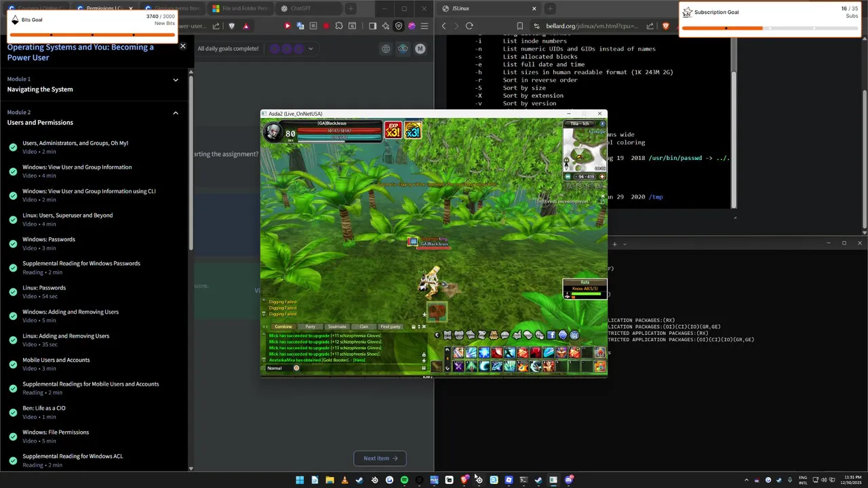Open 'Windows: View User and Group Information' video
Viewport: 868px width, 488px height.
(x=77, y=167)
